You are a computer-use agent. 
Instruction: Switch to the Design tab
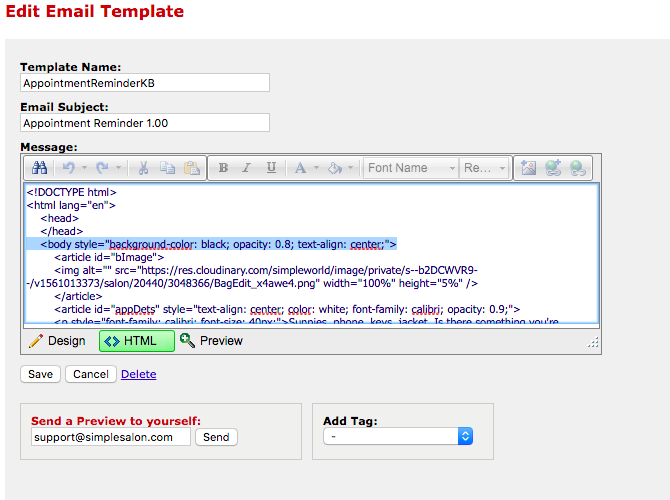(x=58, y=341)
